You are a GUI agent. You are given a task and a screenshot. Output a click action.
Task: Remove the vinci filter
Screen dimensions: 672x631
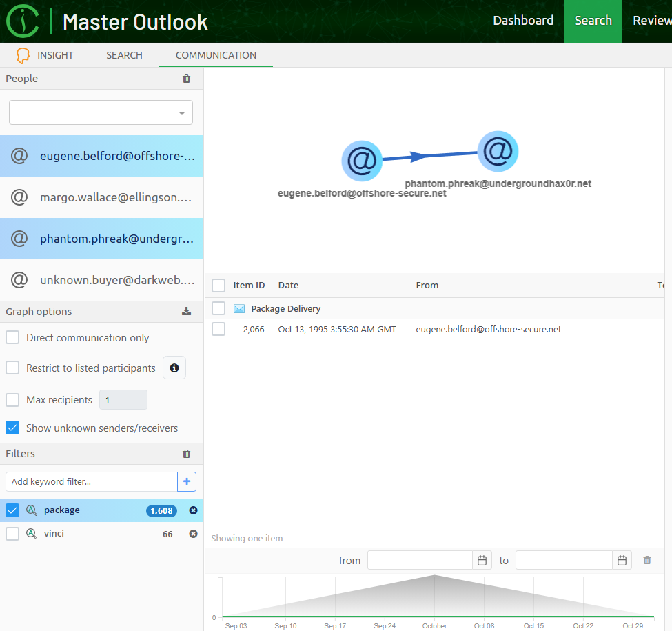coord(193,534)
